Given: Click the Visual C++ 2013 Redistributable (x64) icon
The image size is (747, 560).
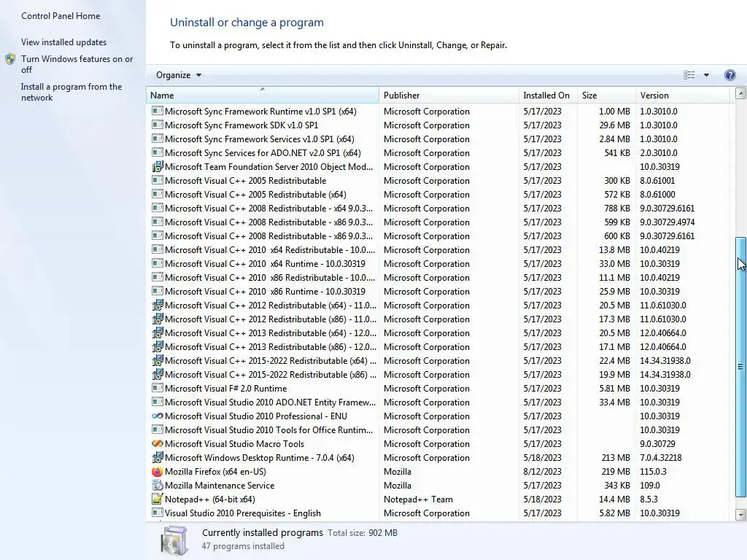Looking at the screenshot, I should tap(157, 332).
